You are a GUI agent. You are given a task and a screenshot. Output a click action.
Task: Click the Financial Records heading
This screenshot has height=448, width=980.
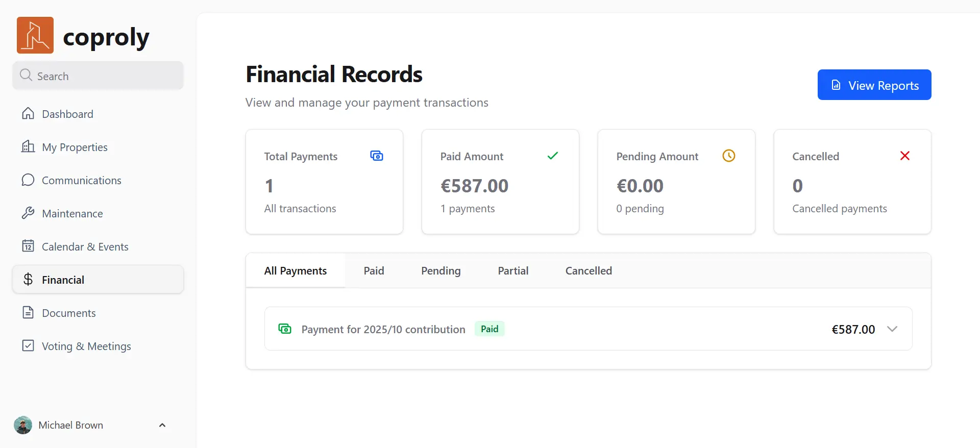334,74
